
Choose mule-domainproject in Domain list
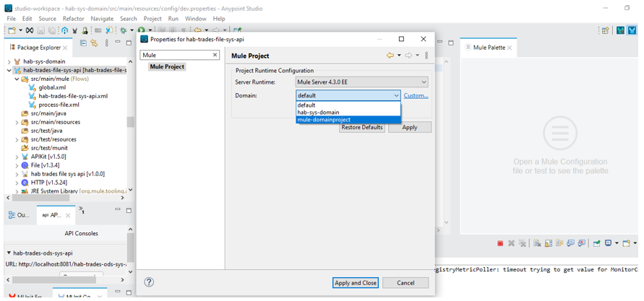coord(348,119)
